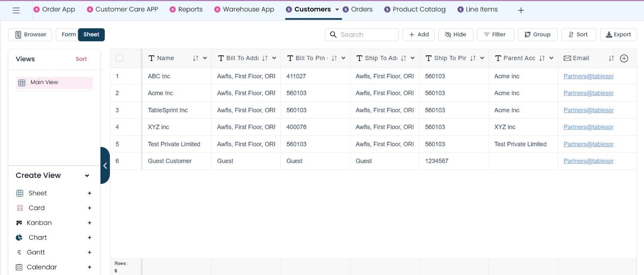The height and width of the screenshot is (275, 644).
Task: Click the add column circle-plus icon
Action: [624, 58]
